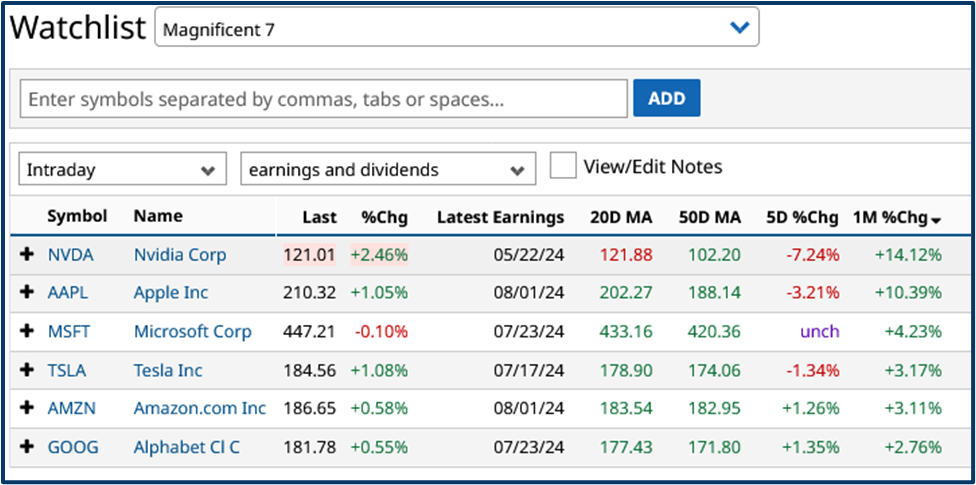The image size is (976, 485).
Task: Select the AMZN 5D change +1.26%
Action: tap(810, 409)
